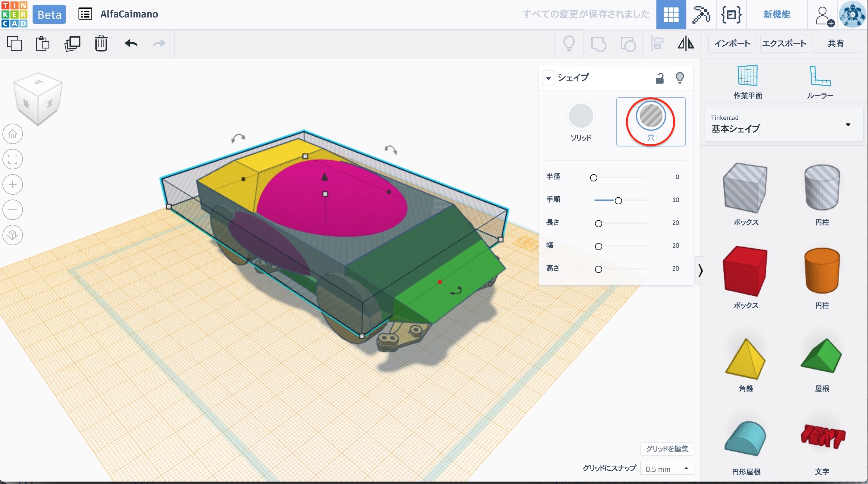Click the 手順 steps slider handle

[618, 200]
